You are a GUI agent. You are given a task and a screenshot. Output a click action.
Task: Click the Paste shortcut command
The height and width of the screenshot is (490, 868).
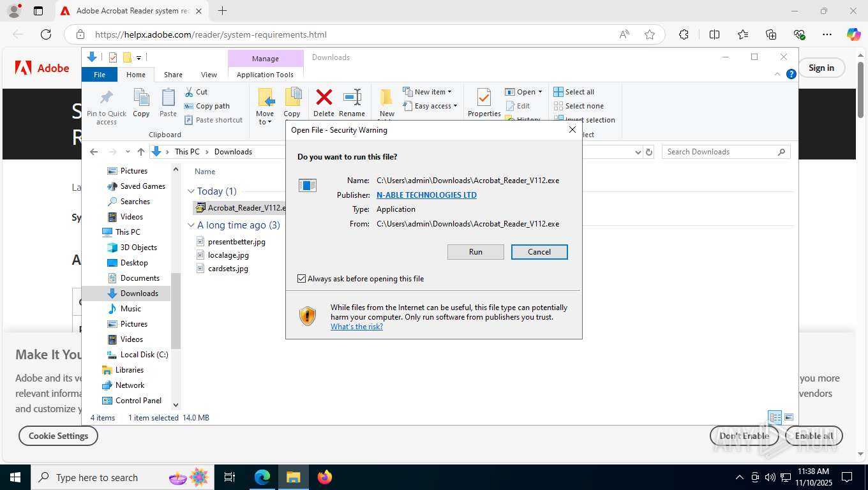214,120
